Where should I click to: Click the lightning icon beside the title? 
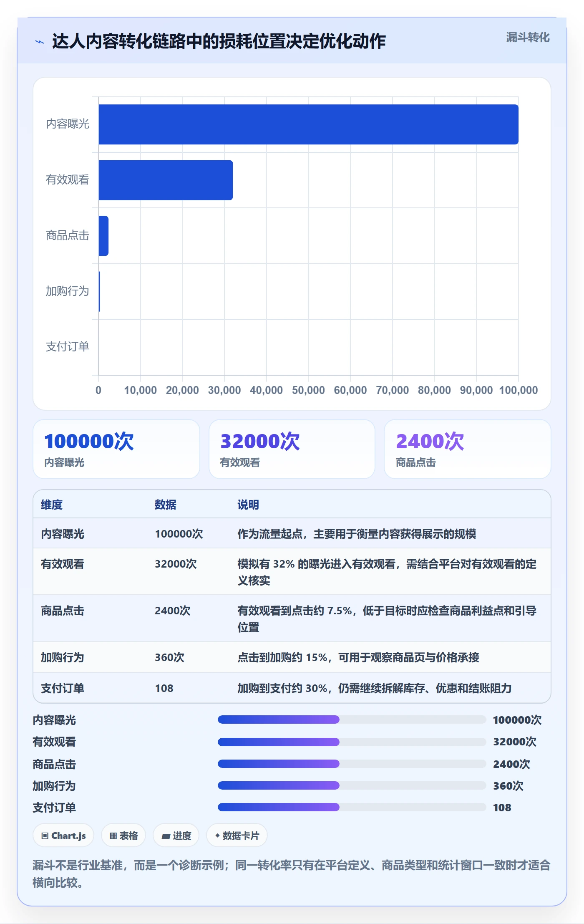(x=40, y=42)
